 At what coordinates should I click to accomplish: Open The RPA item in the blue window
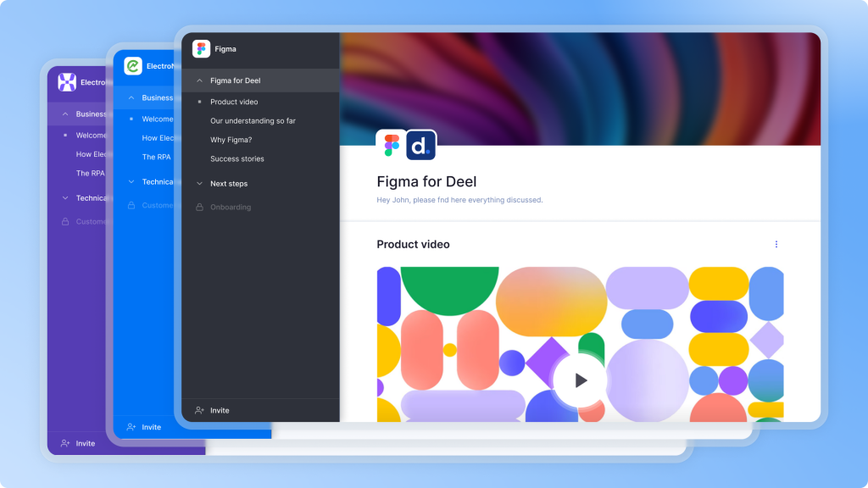[156, 157]
